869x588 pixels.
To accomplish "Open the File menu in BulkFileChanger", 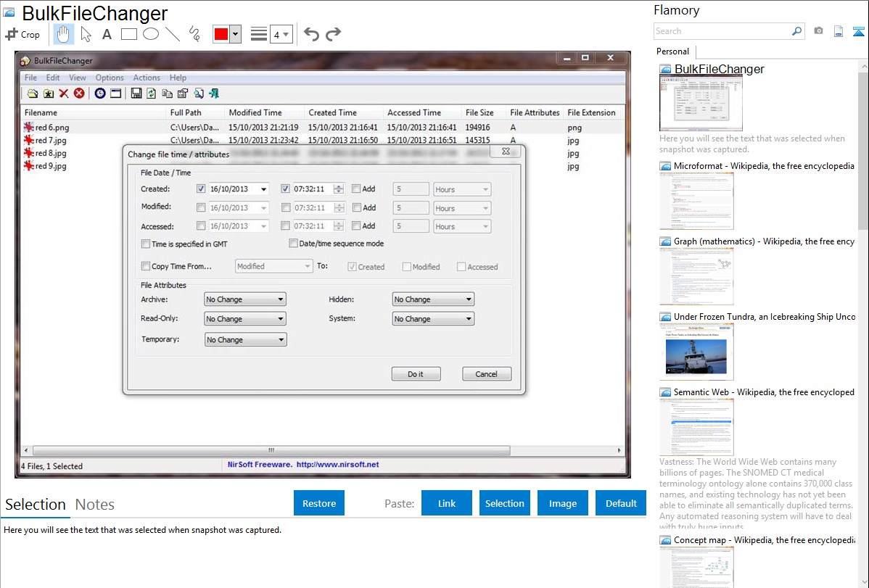I will [x=30, y=78].
